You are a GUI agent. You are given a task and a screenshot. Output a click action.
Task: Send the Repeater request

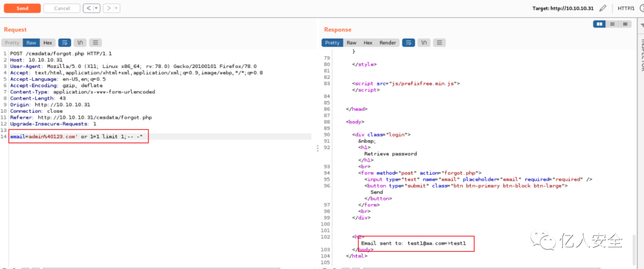[x=22, y=8]
